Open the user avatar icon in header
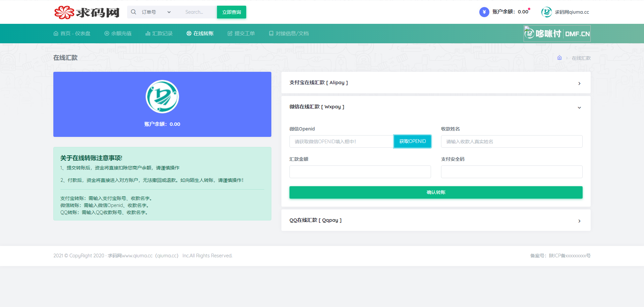 pos(546,12)
